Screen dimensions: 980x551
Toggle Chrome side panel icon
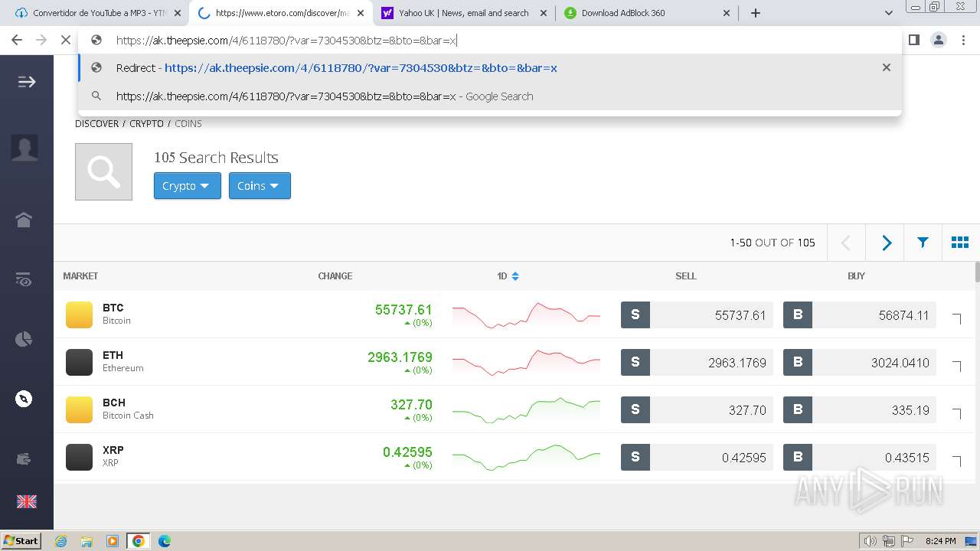point(913,40)
